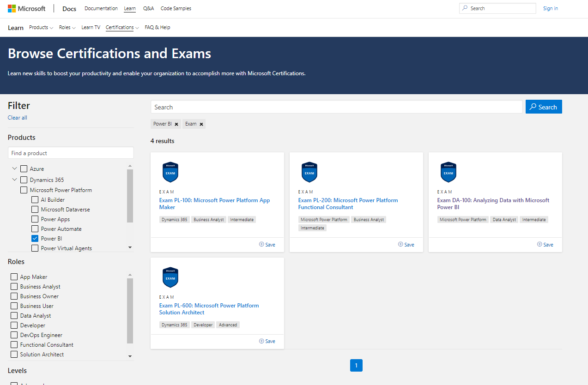This screenshot has height=385, width=588.
Task: Tick the Azure product checkbox
Action: [x=24, y=169]
